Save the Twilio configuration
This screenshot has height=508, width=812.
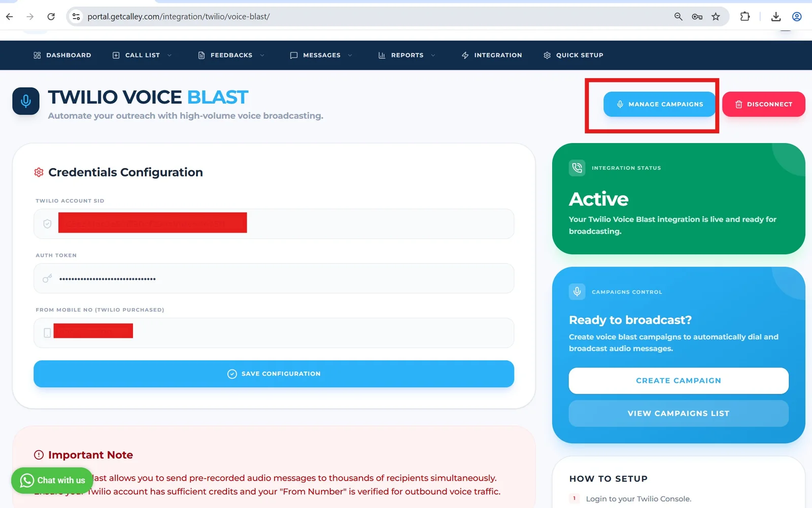click(x=274, y=374)
